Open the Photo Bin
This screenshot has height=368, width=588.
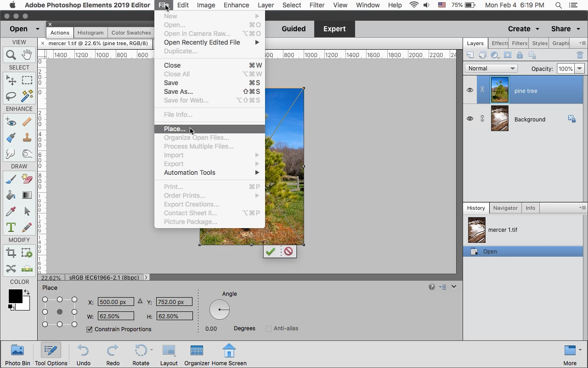coord(17,355)
